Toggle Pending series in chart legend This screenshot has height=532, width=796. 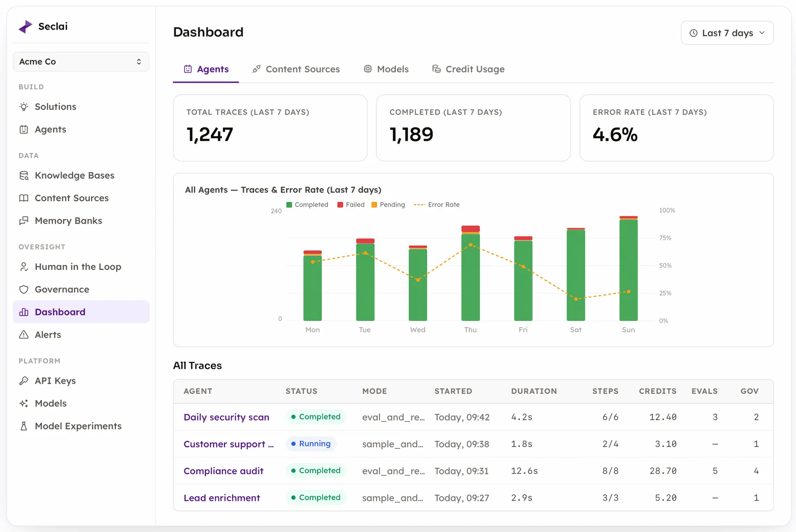(388, 205)
